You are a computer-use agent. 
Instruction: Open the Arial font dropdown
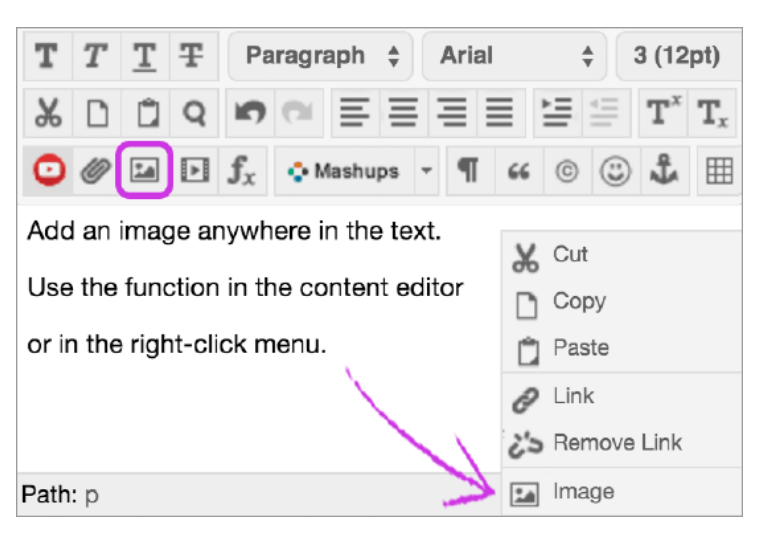click(x=514, y=55)
